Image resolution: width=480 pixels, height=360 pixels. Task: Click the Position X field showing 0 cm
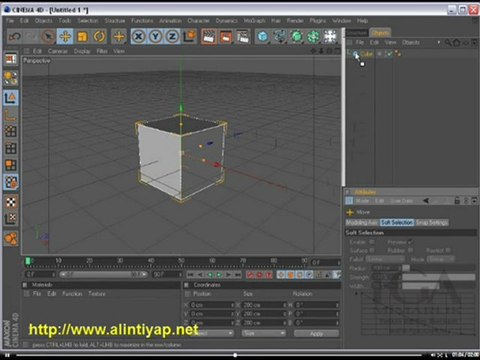tap(211, 305)
